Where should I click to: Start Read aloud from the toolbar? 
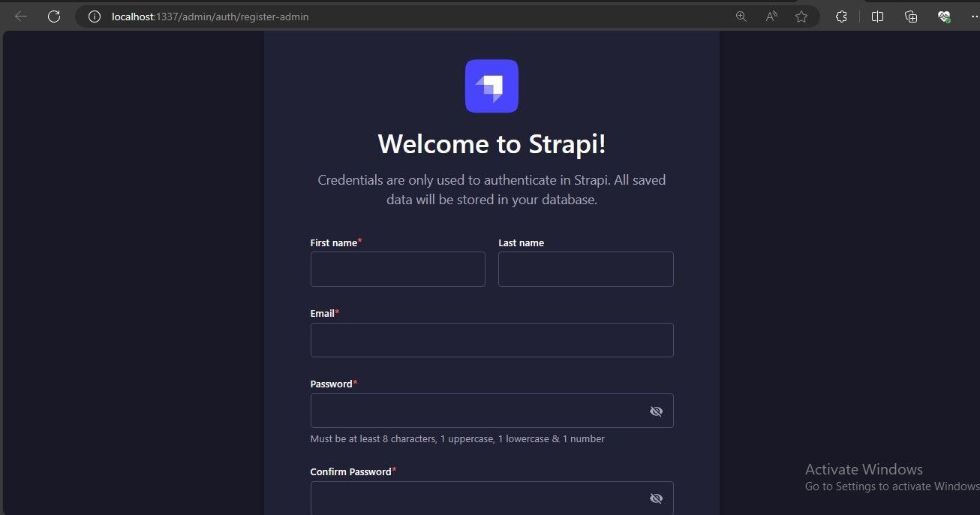pyautogui.click(x=771, y=16)
